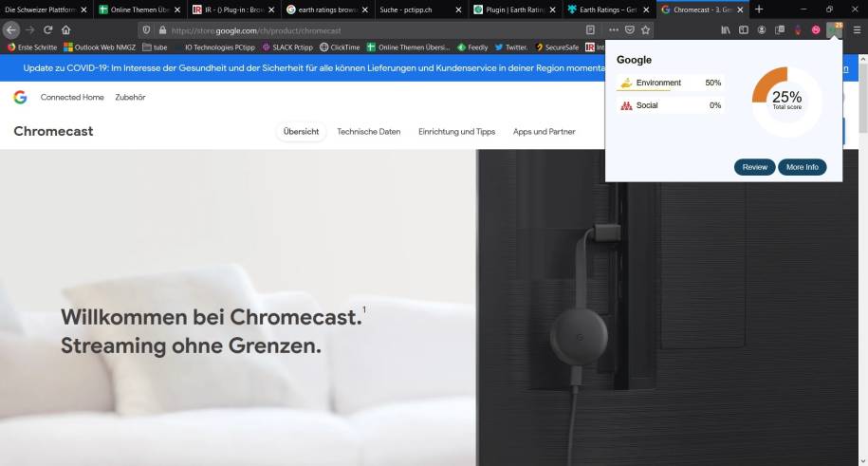Open a new tab with plus button

click(759, 9)
